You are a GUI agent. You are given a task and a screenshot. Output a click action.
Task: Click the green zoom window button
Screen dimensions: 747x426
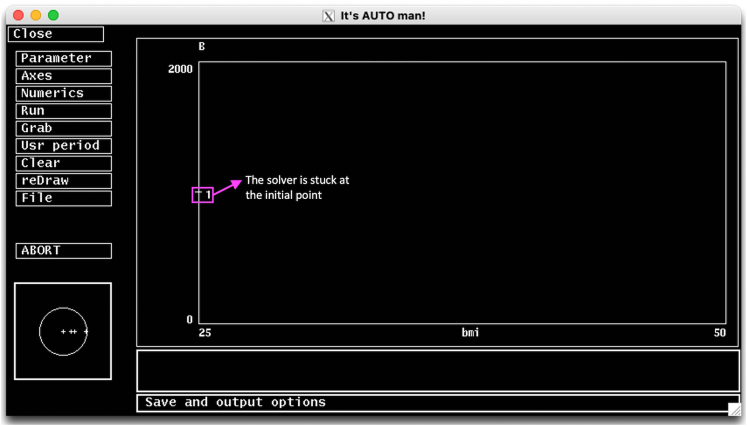[53, 15]
